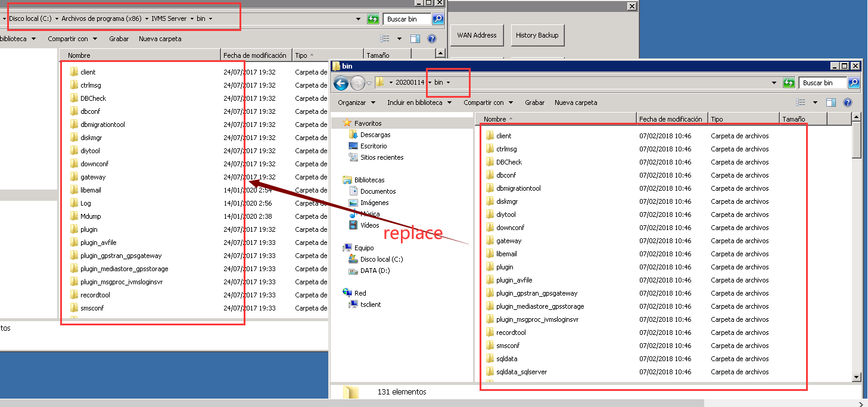
Task: Click the search magnifier in the IVMS Server window
Action: click(438, 19)
